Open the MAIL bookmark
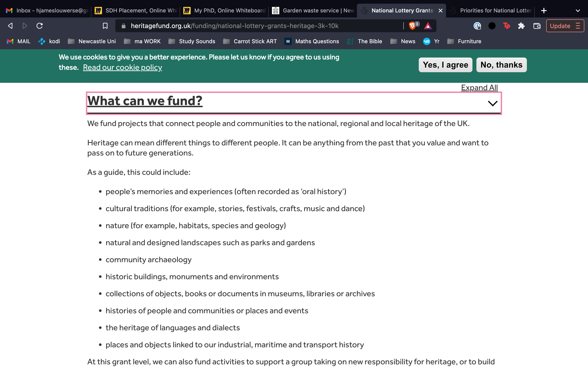The width and height of the screenshot is (588, 368). pyautogui.click(x=18, y=41)
